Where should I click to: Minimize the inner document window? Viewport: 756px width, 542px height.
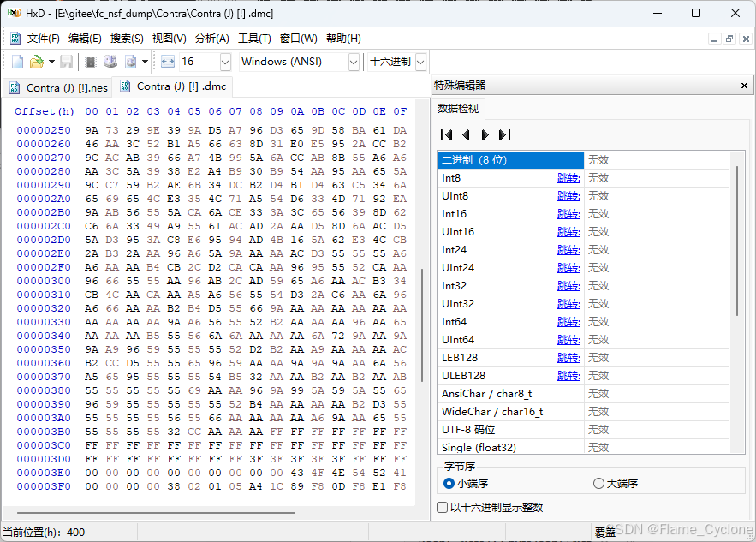click(714, 39)
